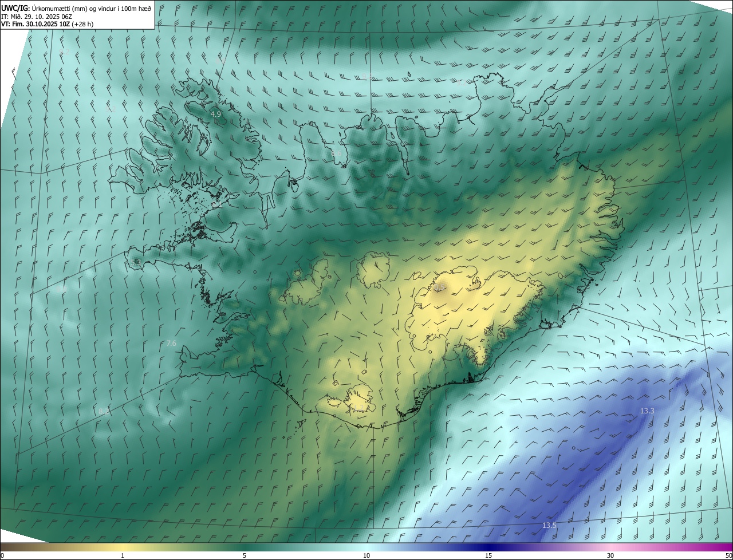Click the 10 label on the colour scale
The height and width of the screenshot is (560, 733).
coord(366,556)
